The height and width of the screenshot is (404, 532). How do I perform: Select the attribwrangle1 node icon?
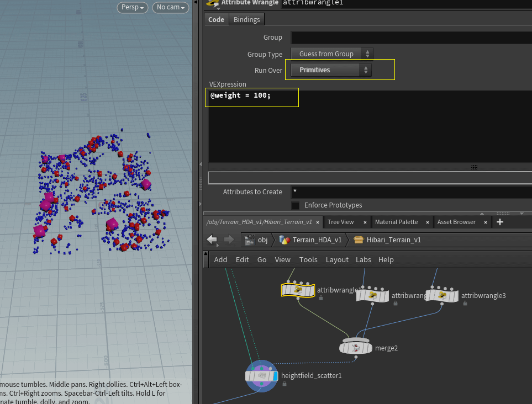click(x=297, y=289)
